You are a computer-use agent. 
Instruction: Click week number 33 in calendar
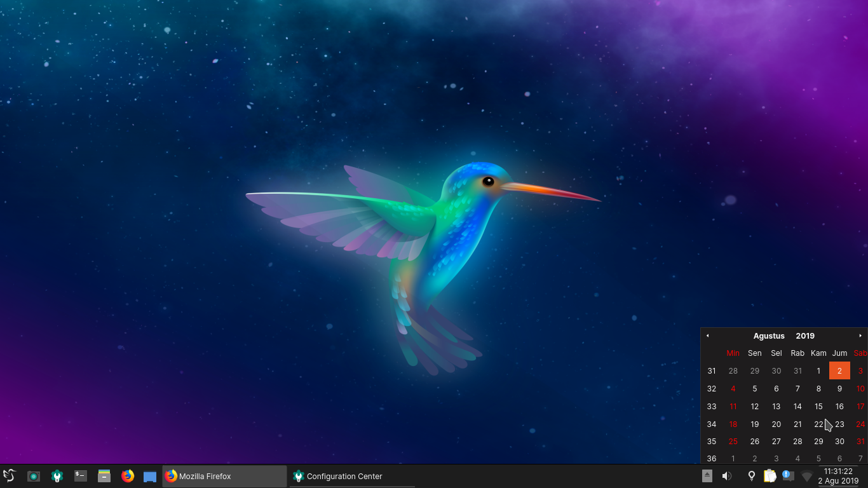point(712,406)
